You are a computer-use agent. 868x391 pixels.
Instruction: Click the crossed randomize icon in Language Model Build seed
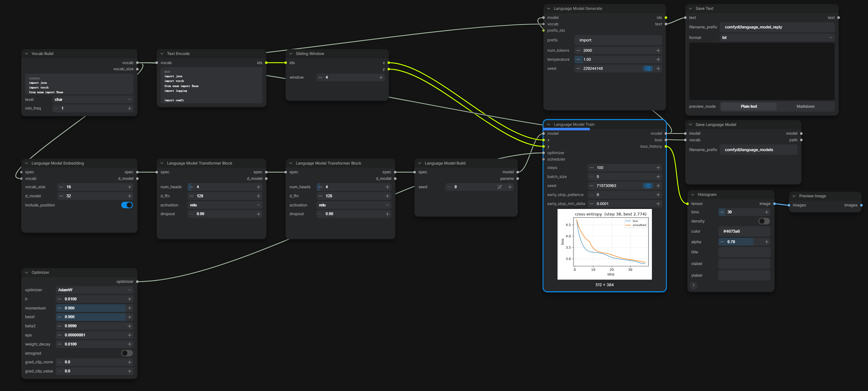pos(500,187)
